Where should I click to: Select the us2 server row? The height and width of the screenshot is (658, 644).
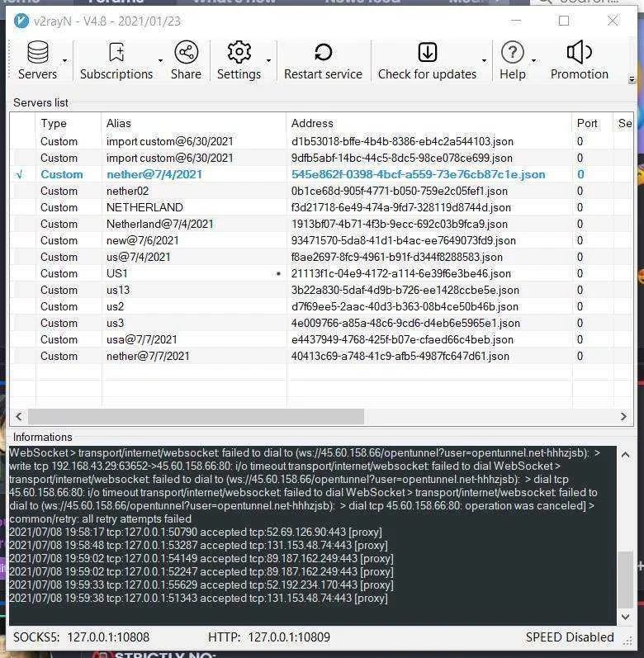tap(321, 307)
